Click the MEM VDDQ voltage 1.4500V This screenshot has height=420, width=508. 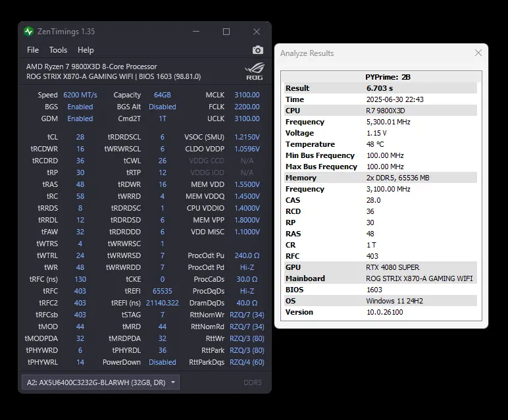coord(247,196)
